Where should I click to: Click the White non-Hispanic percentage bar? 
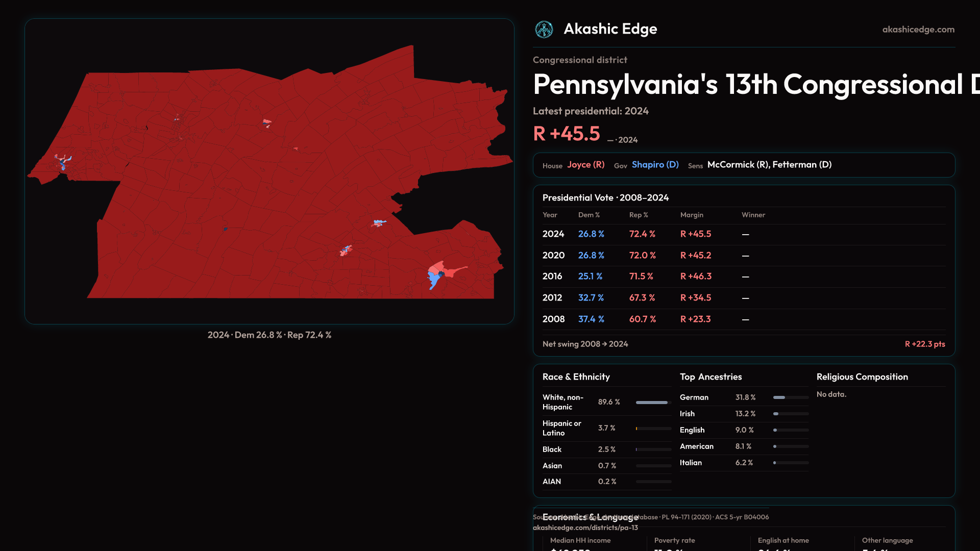coord(653,403)
